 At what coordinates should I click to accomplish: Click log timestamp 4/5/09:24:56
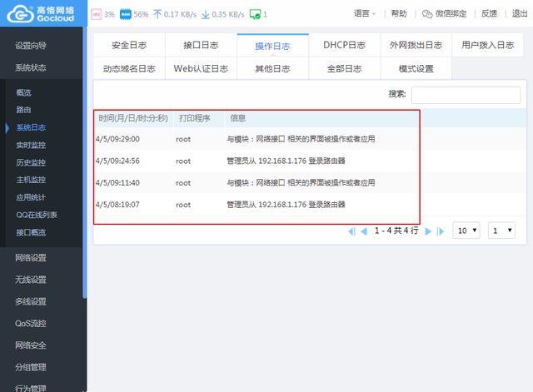click(x=117, y=161)
